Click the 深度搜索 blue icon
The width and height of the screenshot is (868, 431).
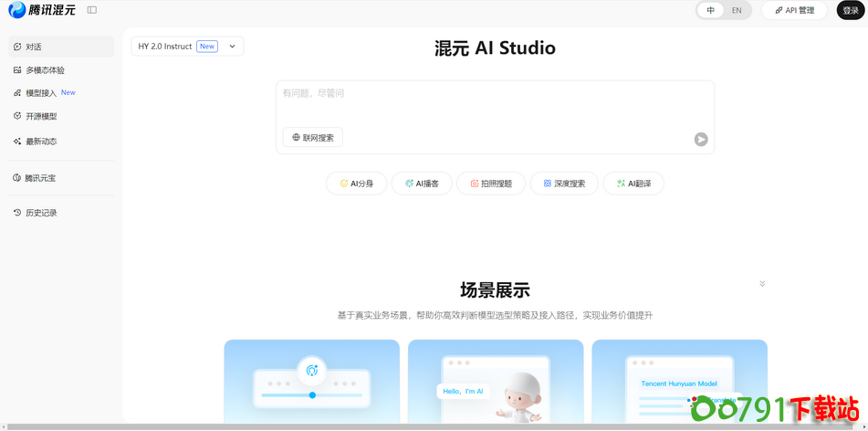tap(548, 184)
